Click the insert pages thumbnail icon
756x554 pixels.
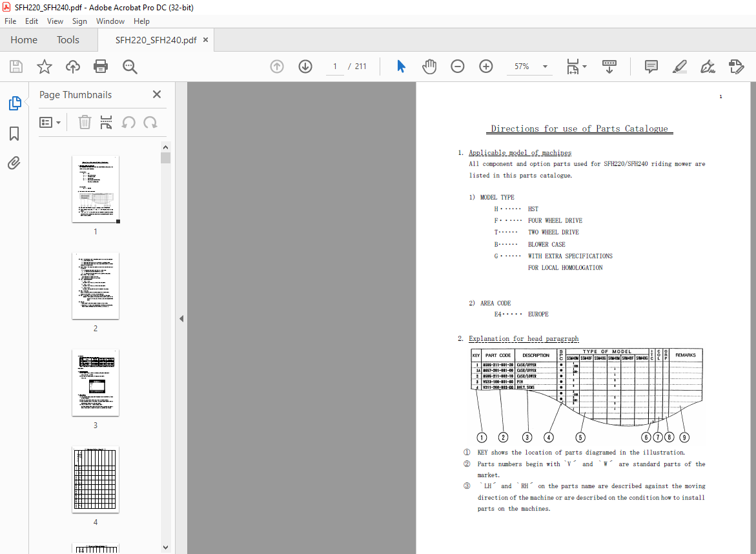click(106, 123)
